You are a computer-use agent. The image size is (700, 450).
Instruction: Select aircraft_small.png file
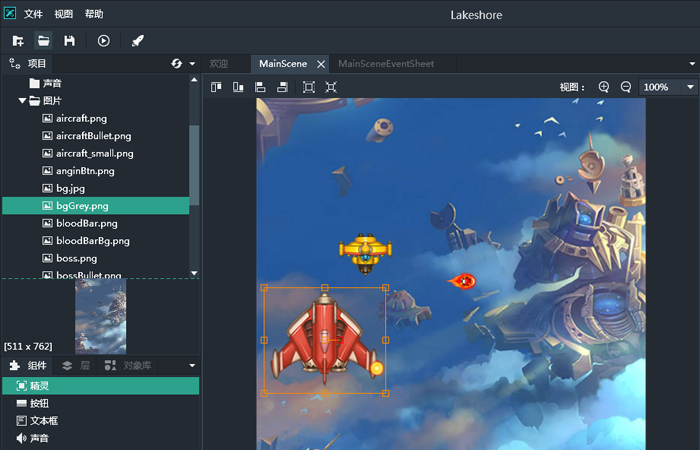click(x=96, y=154)
